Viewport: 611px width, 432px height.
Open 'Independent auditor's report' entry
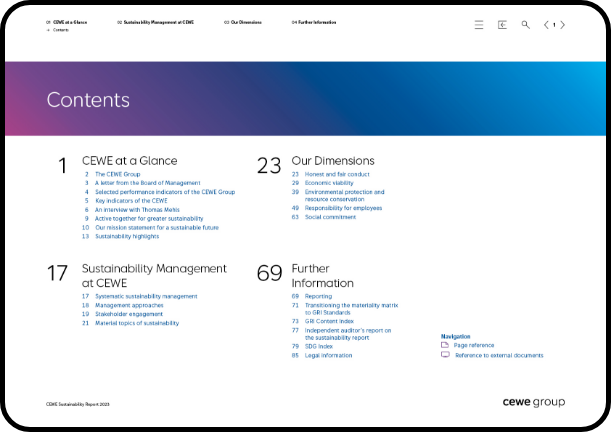[348, 334]
